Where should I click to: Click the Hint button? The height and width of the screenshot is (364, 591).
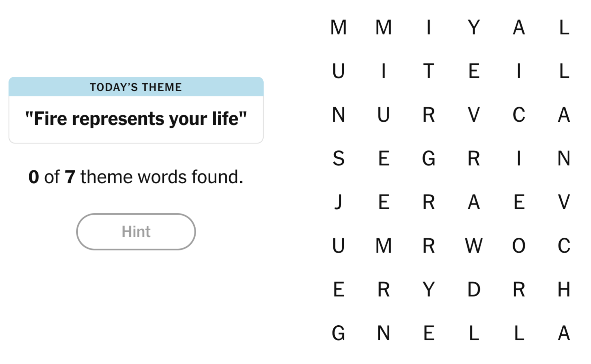136,232
